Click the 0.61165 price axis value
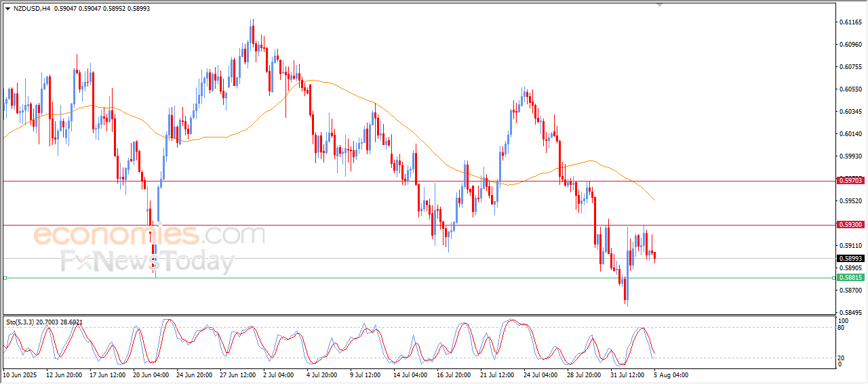The width and height of the screenshot is (868, 384). (850, 22)
